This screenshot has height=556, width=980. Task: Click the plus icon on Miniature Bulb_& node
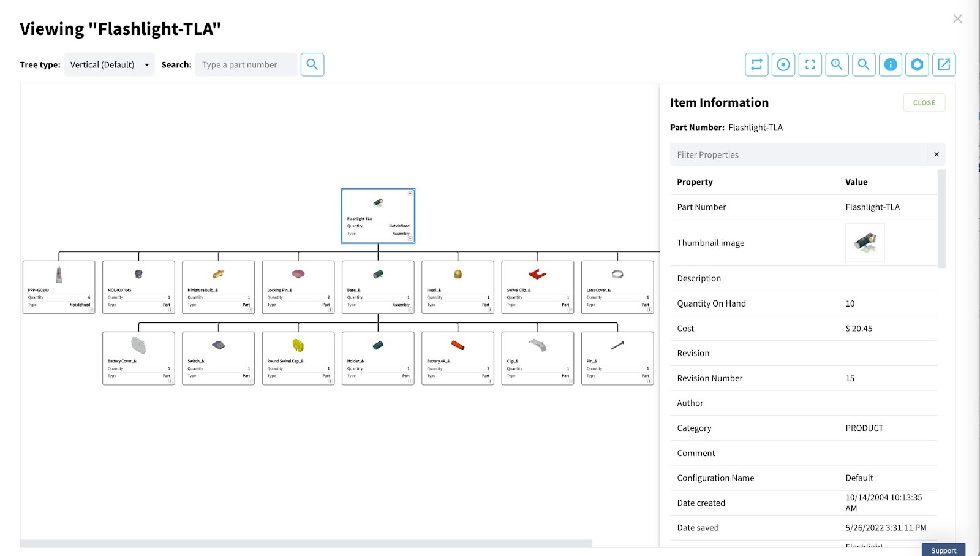251,310
